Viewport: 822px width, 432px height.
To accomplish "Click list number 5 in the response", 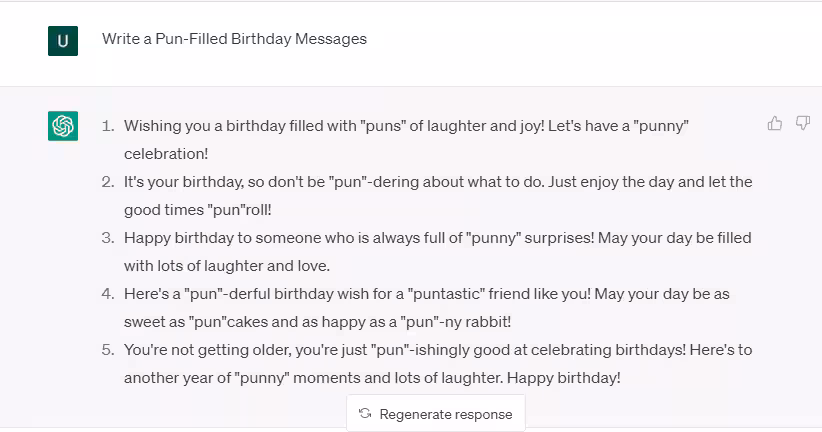I will pos(108,351).
